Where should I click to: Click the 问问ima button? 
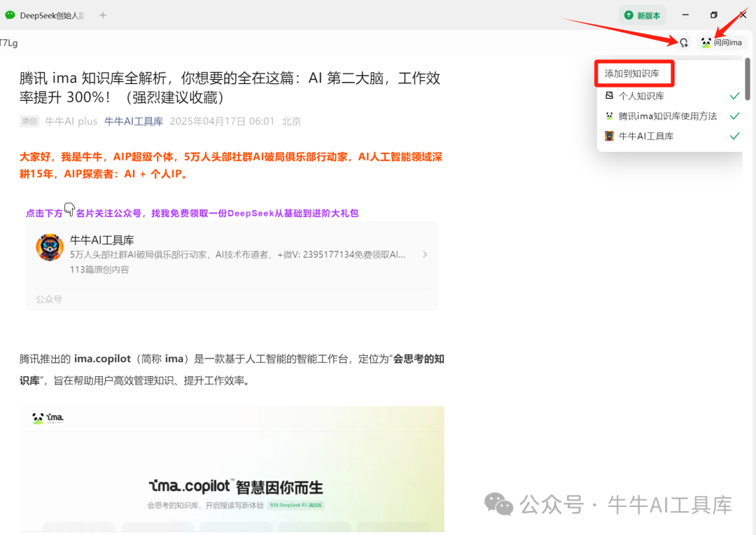coord(722,43)
